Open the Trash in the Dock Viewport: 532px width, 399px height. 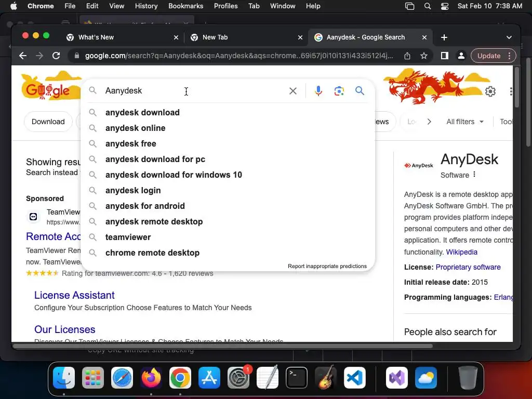(468, 378)
